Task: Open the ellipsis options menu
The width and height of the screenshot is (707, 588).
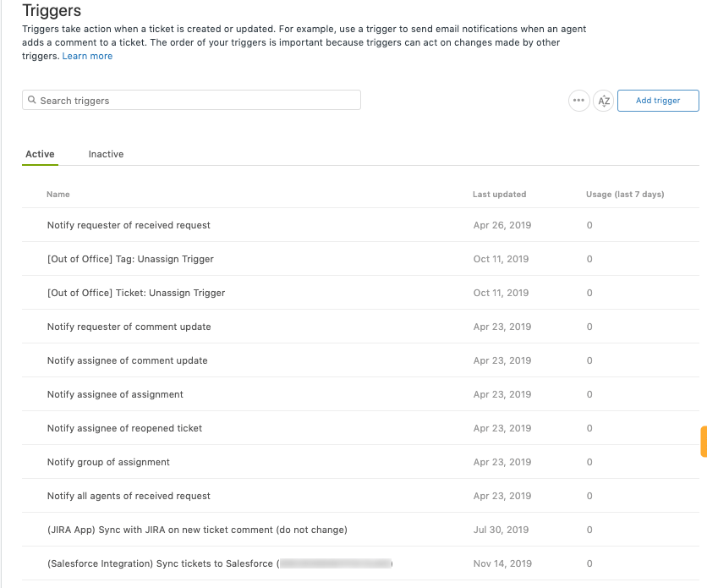Action: coord(579,101)
